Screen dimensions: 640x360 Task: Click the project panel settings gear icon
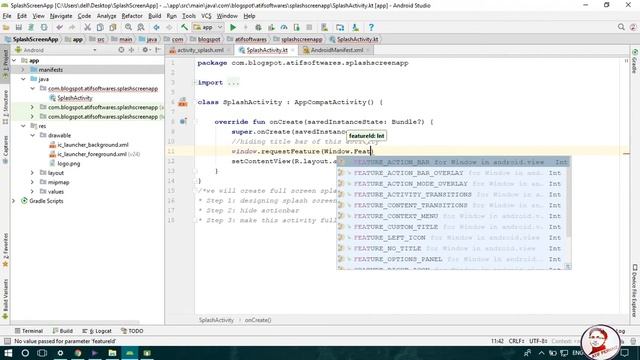145,50
